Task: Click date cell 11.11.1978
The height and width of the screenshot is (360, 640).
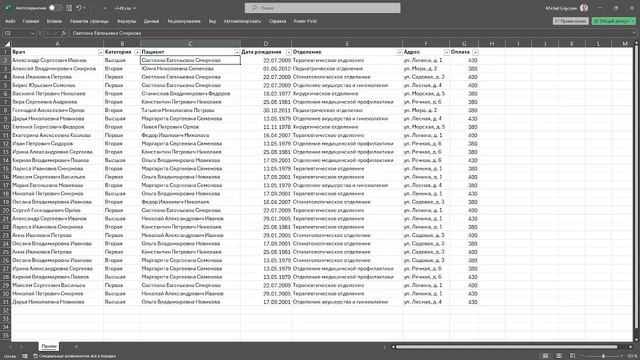Action: click(x=266, y=127)
